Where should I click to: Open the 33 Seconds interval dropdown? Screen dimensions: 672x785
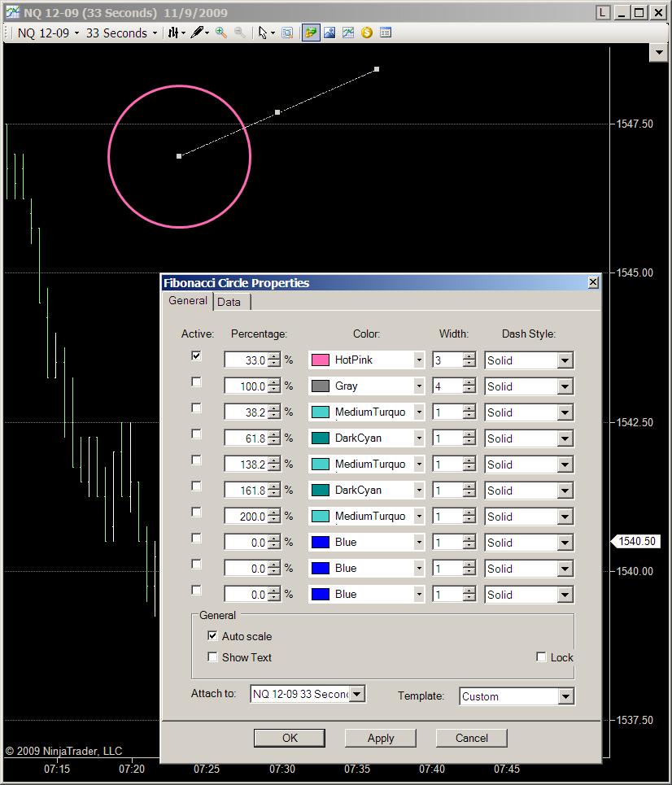click(x=122, y=33)
